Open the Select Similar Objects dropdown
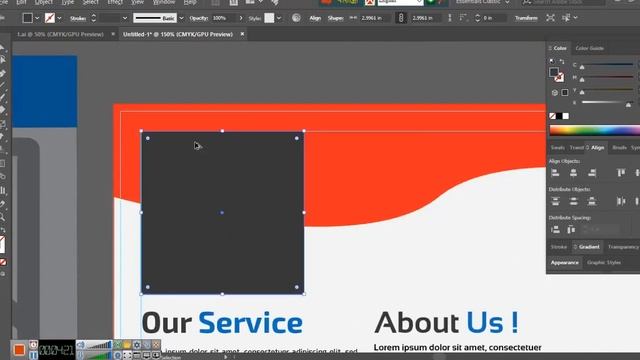 pyautogui.click(x=576, y=18)
